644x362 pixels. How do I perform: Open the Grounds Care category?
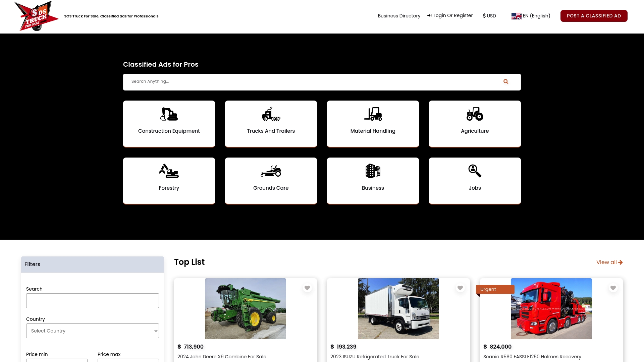point(271,181)
